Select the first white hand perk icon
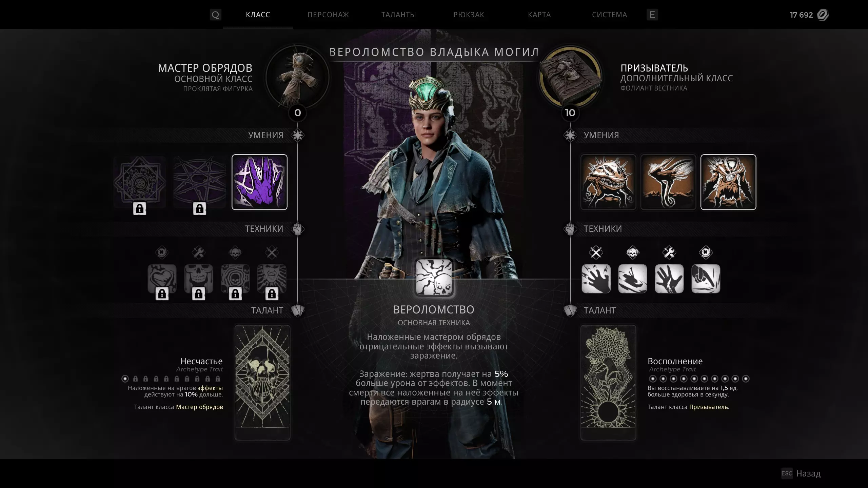Image resolution: width=868 pixels, height=488 pixels. [x=596, y=279]
